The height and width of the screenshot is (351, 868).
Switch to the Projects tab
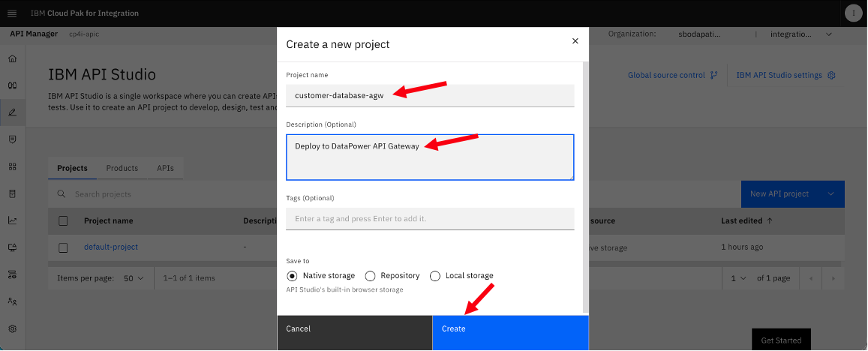73,168
